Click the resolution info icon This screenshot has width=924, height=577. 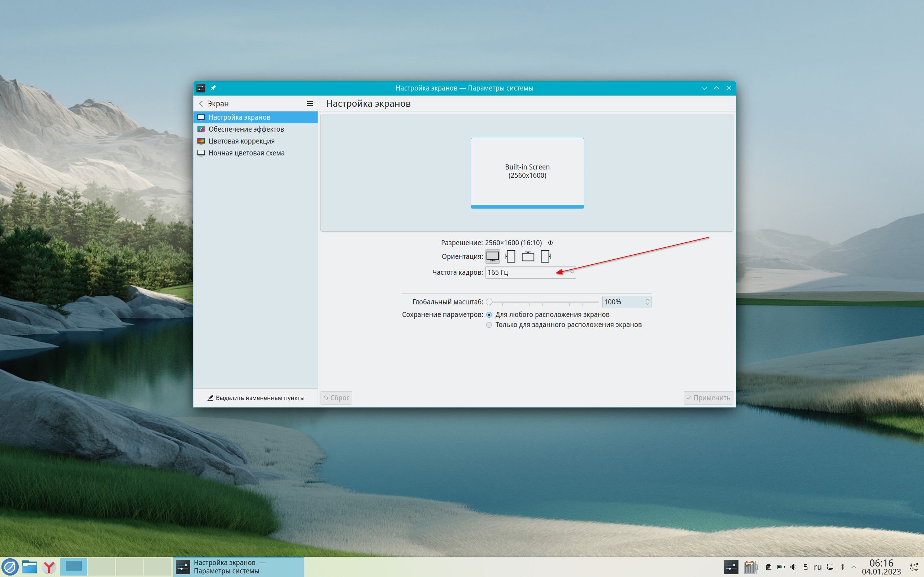pos(550,243)
